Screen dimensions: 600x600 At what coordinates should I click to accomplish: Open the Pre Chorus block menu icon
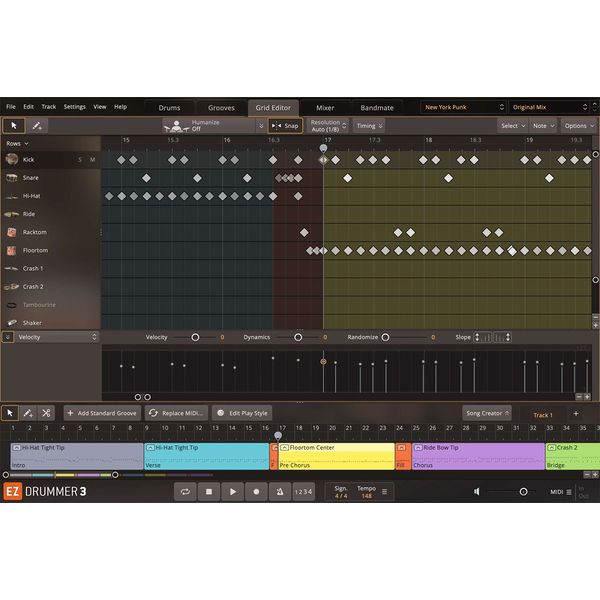pos(284,448)
